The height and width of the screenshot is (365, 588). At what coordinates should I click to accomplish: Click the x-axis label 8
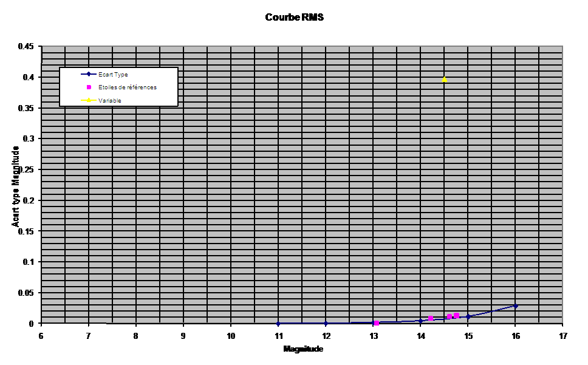(x=135, y=336)
